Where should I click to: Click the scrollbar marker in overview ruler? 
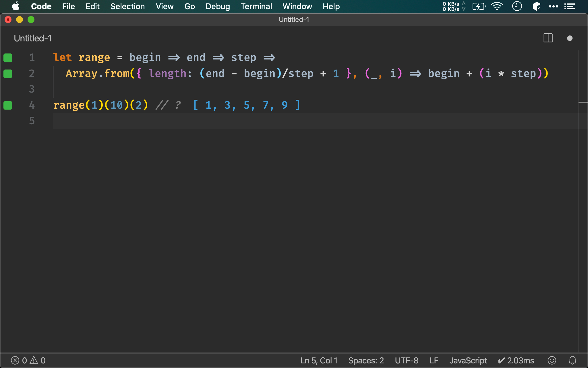(x=583, y=102)
